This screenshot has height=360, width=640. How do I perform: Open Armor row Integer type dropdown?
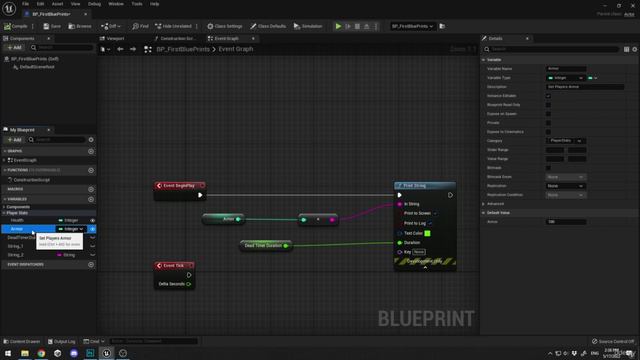(71, 229)
